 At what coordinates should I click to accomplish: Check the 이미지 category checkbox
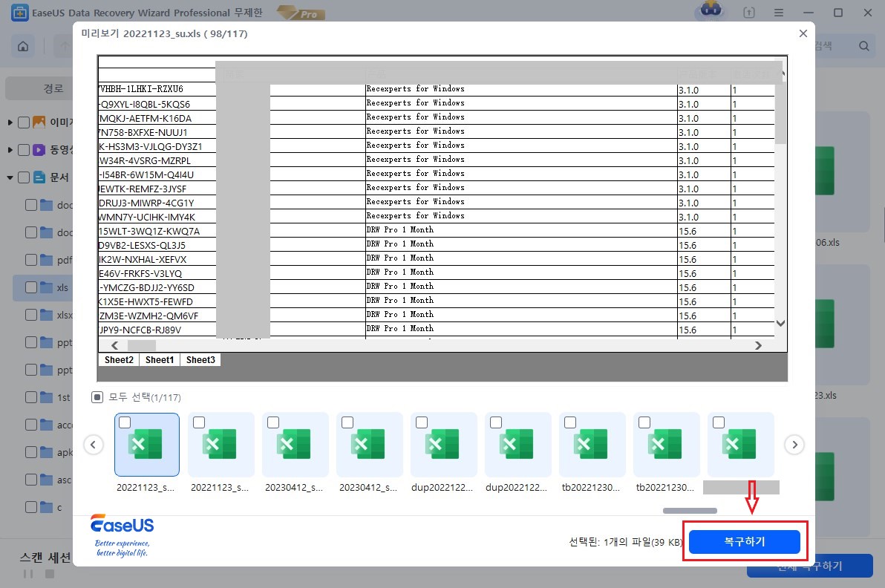pyautogui.click(x=24, y=122)
